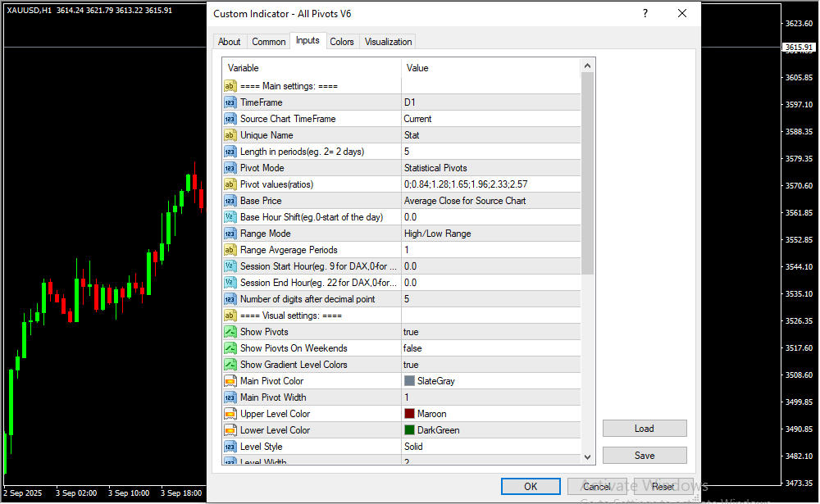The width and height of the screenshot is (820, 504).
Task: Click the scrollbar down arrow in inputs list
Action: coord(587,456)
